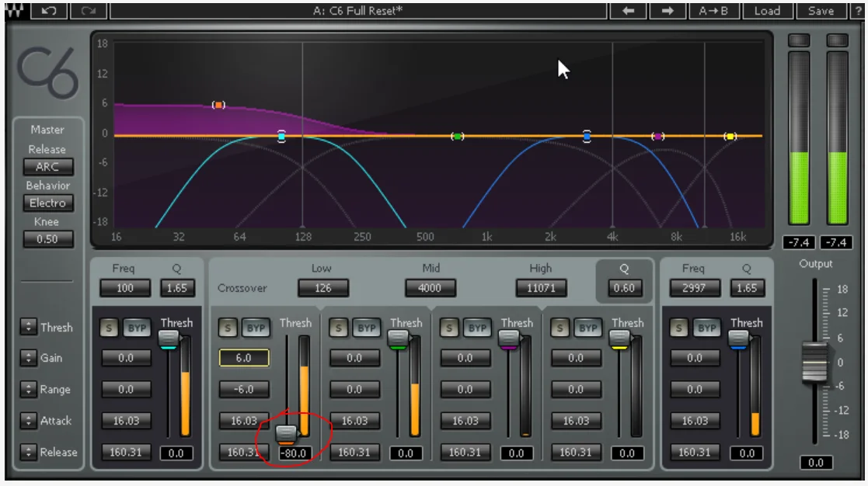Bypass the green-fader band
The height and width of the screenshot is (486, 868).
click(x=366, y=328)
